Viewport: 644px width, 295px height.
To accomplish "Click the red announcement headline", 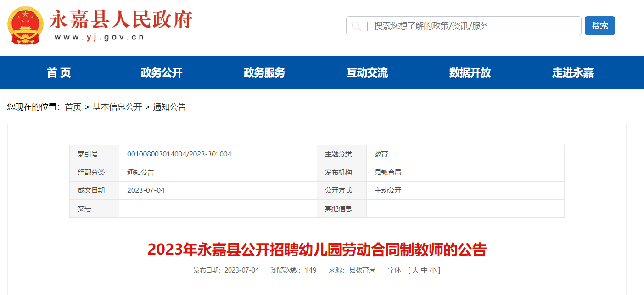I will coord(317,250).
